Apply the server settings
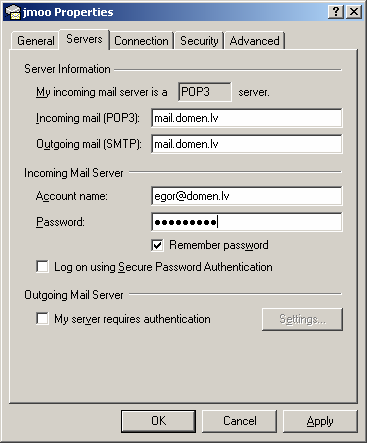The image size is (367, 443). tap(320, 421)
